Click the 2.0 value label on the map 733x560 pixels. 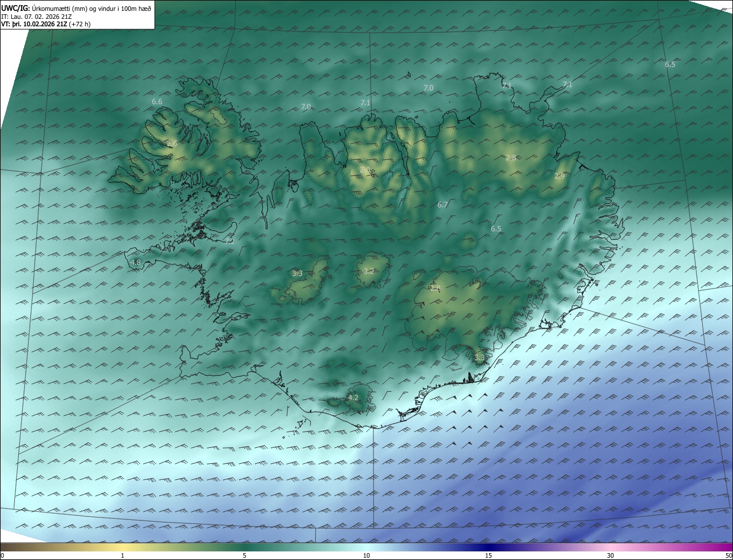point(365,169)
